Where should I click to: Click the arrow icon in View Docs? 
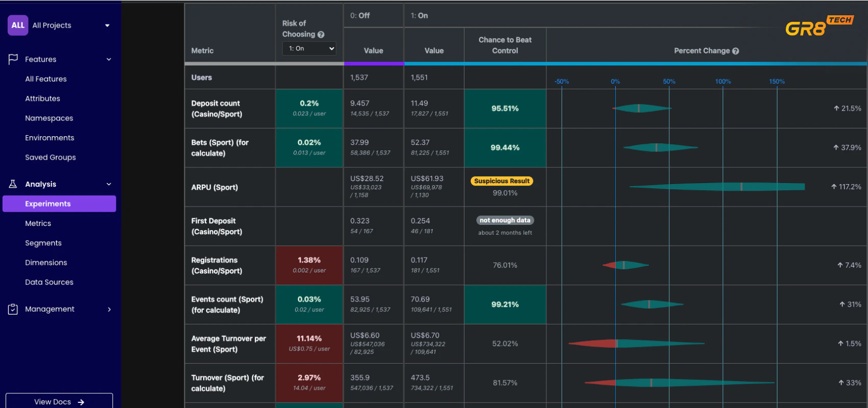(x=81, y=402)
